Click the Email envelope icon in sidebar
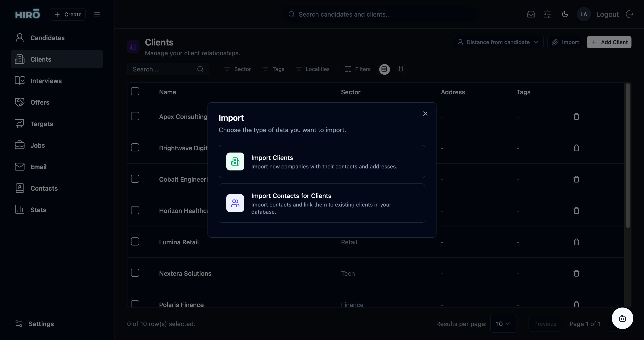 (19, 166)
